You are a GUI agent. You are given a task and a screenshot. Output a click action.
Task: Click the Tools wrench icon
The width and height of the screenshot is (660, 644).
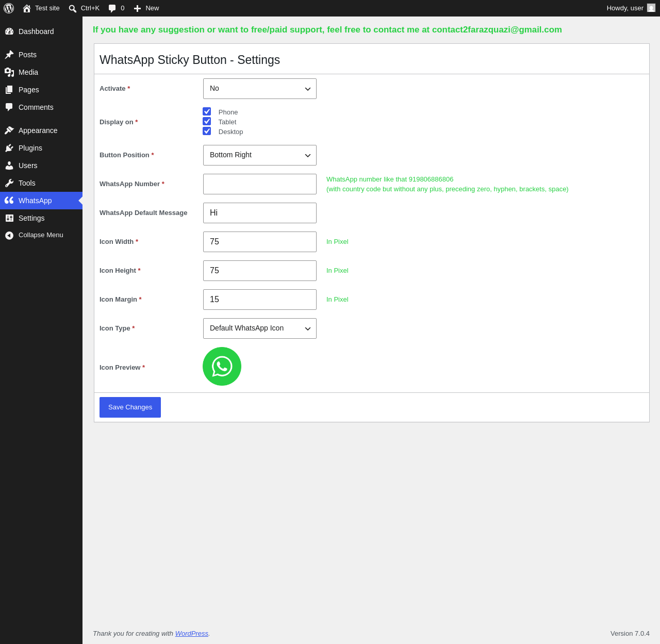click(x=9, y=183)
